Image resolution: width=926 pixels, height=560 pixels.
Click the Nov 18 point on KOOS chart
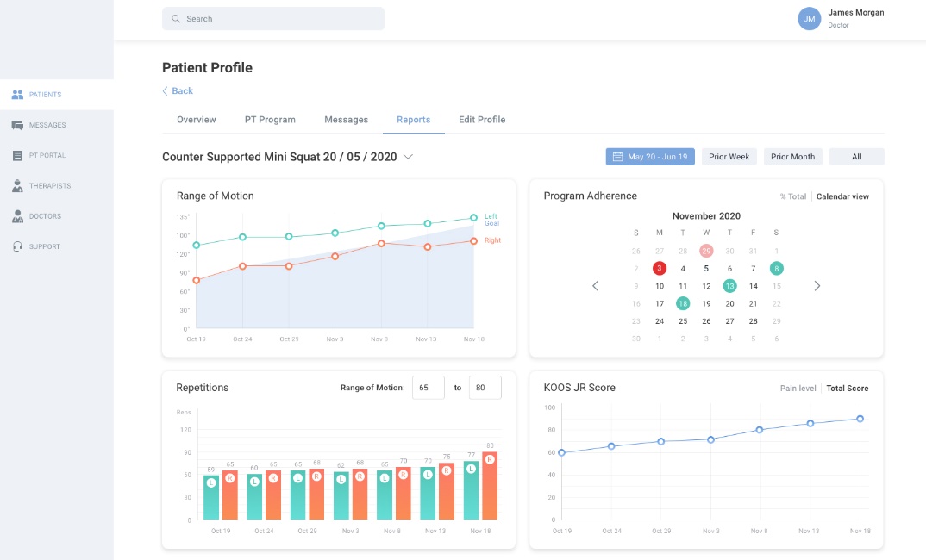[860, 419]
